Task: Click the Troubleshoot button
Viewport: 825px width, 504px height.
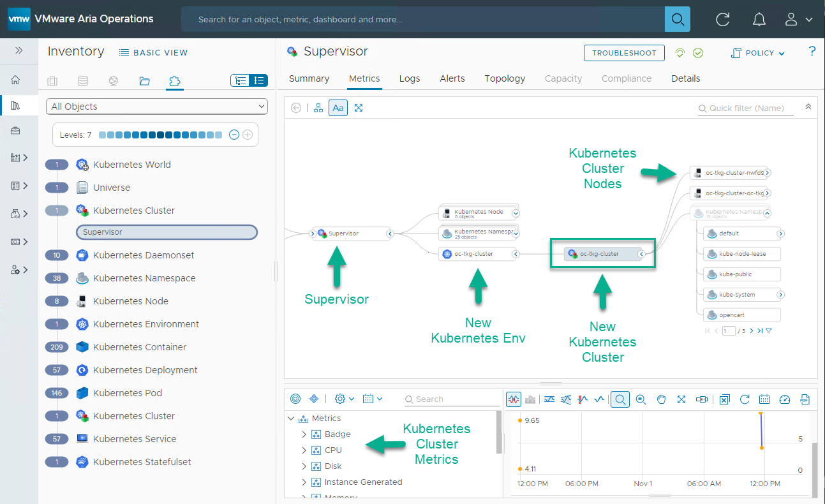Action: tap(623, 53)
